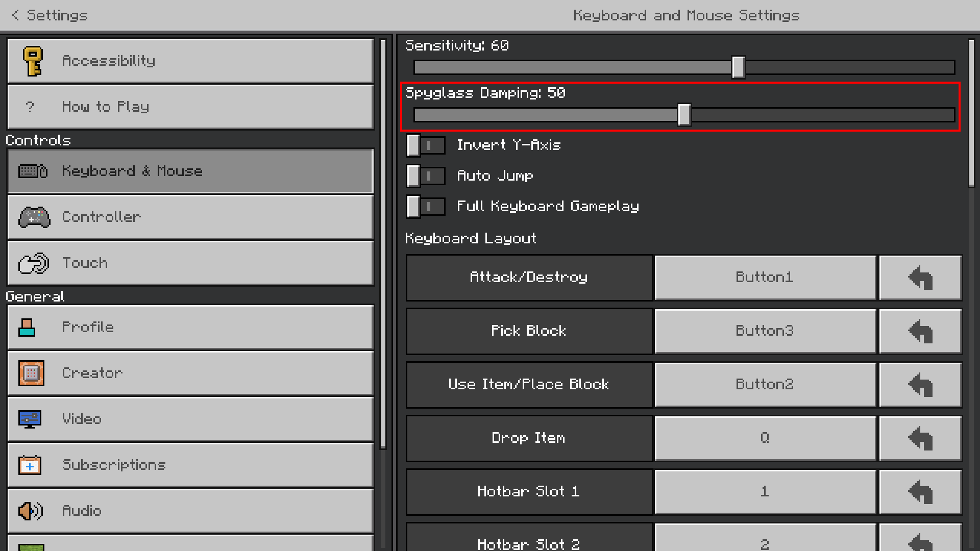The image size is (980, 551).
Task: Click Button2 binding for Use Item
Action: pyautogui.click(x=765, y=385)
